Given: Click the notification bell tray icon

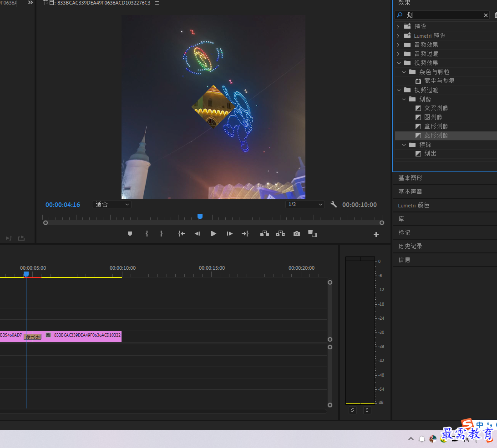Looking at the screenshot, I should (422, 439).
